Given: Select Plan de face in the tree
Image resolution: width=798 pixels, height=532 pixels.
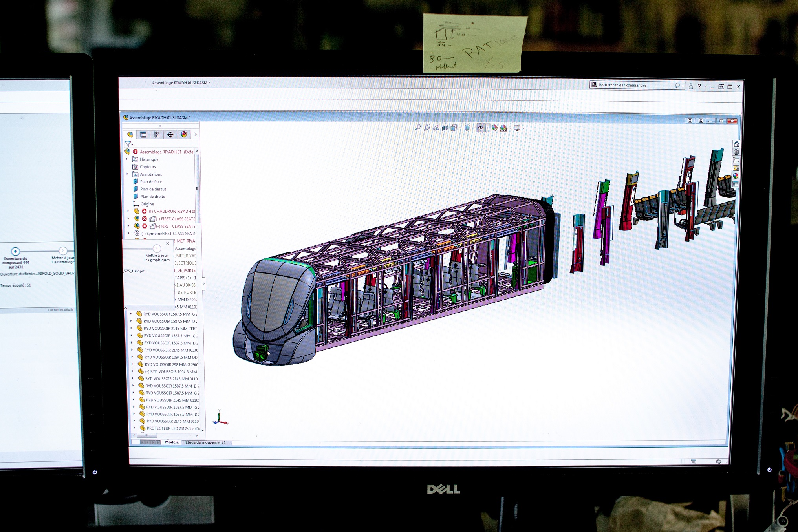Looking at the screenshot, I should coord(151,182).
